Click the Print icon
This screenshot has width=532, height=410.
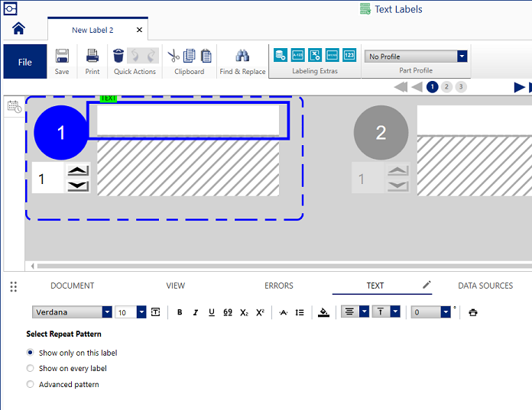point(92,56)
